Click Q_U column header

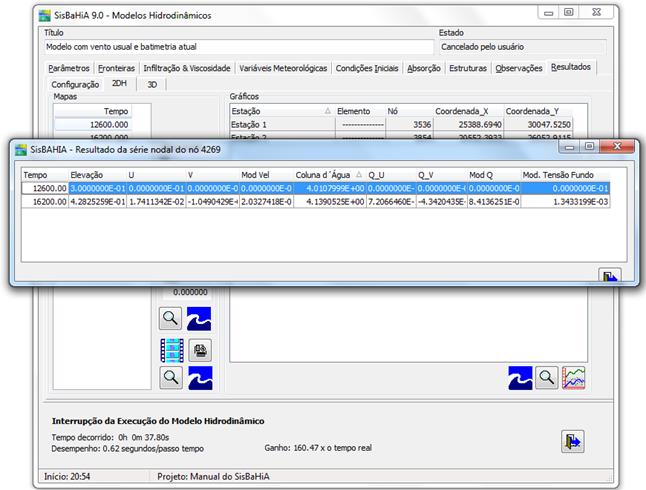click(x=391, y=175)
